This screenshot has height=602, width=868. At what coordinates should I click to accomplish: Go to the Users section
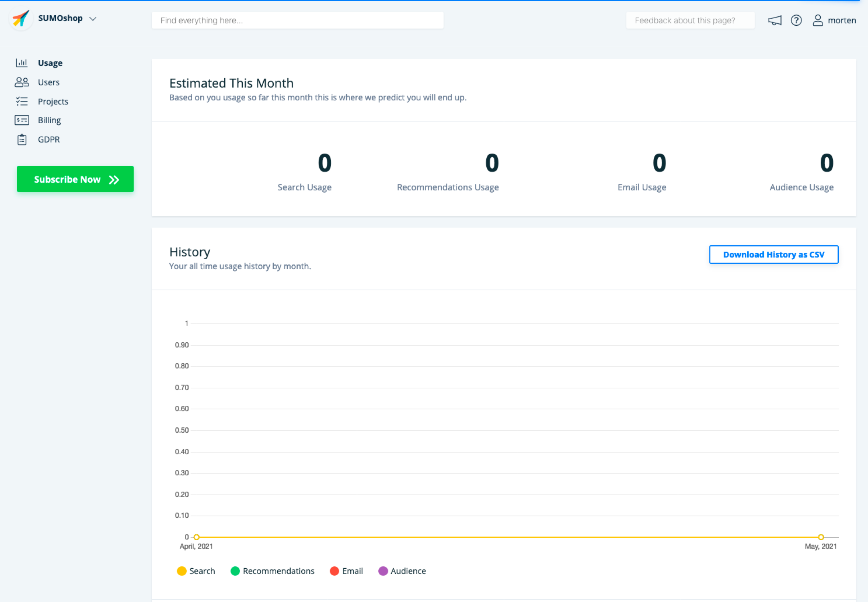(x=49, y=82)
